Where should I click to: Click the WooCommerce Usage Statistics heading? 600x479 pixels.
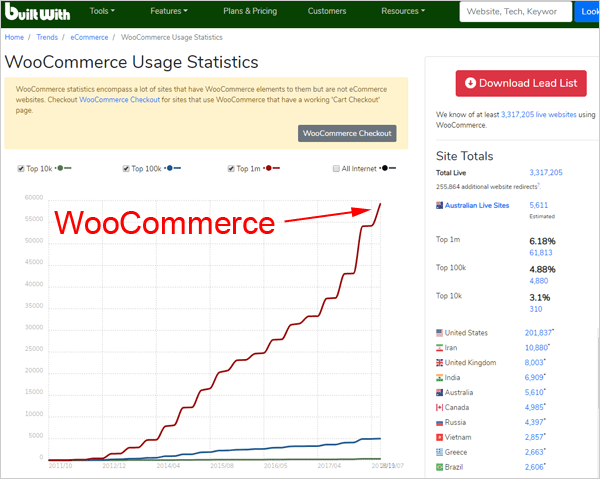pos(132,62)
